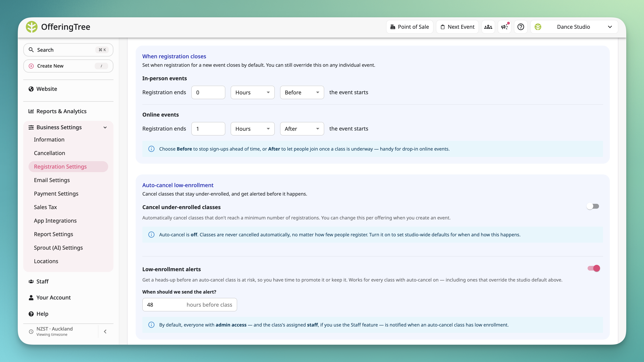This screenshot has width=644, height=362.
Task: Collapse the Business Settings section chevron
Action: tap(105, 127)
